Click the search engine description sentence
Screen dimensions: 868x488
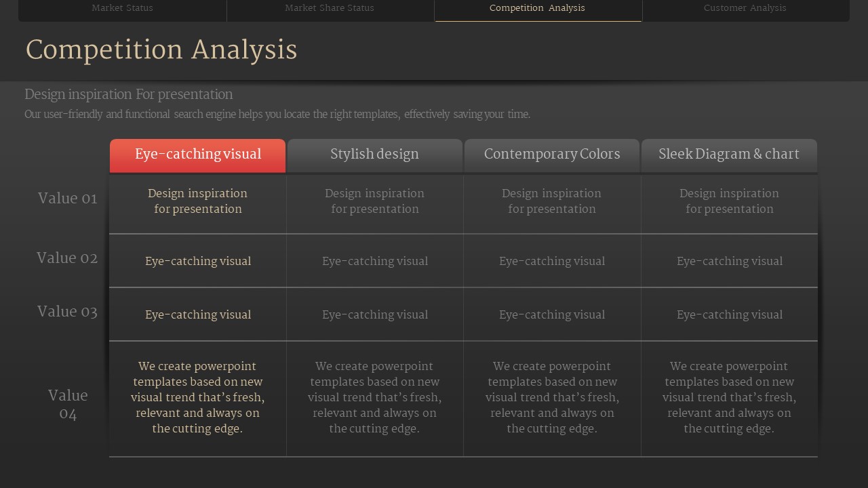(277, 115)
